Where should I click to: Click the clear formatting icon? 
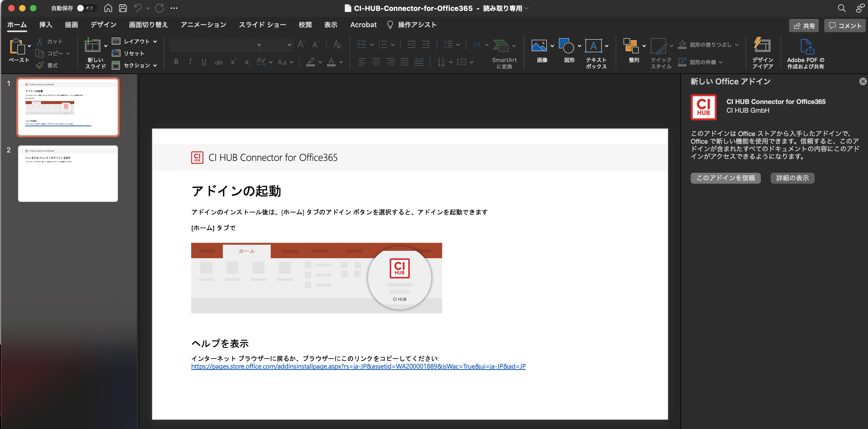tap(337, 45)
